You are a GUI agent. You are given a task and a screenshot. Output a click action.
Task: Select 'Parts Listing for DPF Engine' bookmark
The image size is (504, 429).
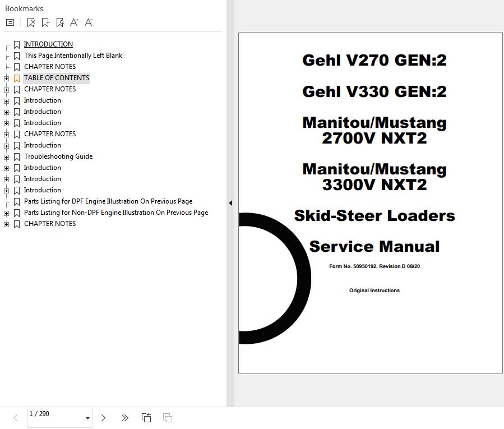point(108,201)
